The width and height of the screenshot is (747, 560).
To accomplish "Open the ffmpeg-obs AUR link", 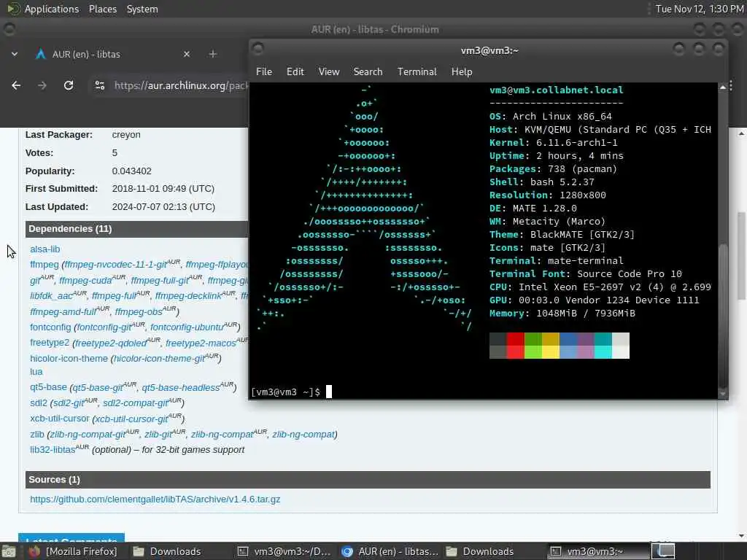I will (139, 311).
